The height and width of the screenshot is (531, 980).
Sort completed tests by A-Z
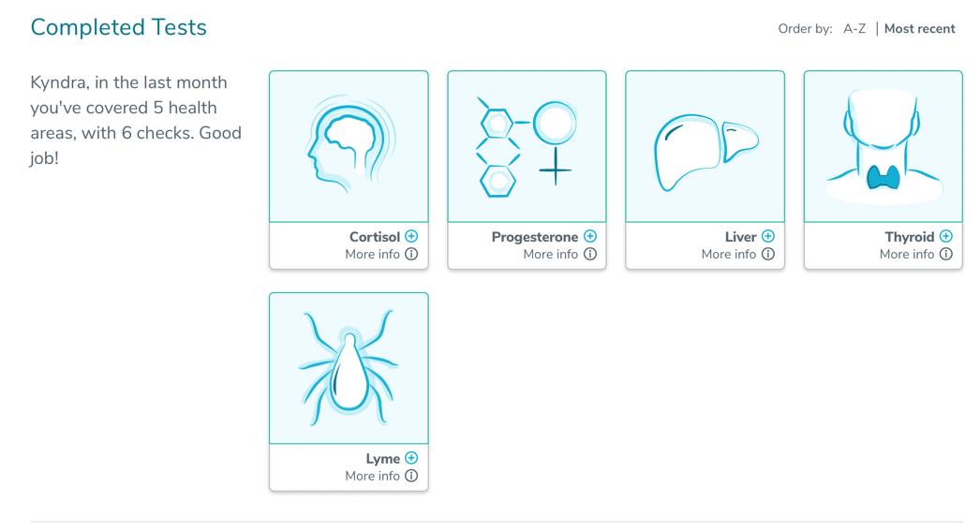(x=854, y=29)
